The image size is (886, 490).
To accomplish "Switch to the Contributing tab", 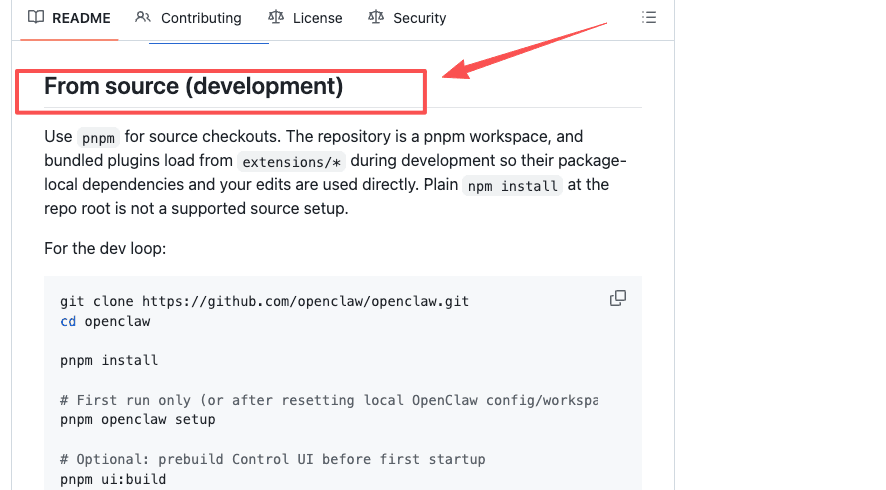I will coord(189,18).
